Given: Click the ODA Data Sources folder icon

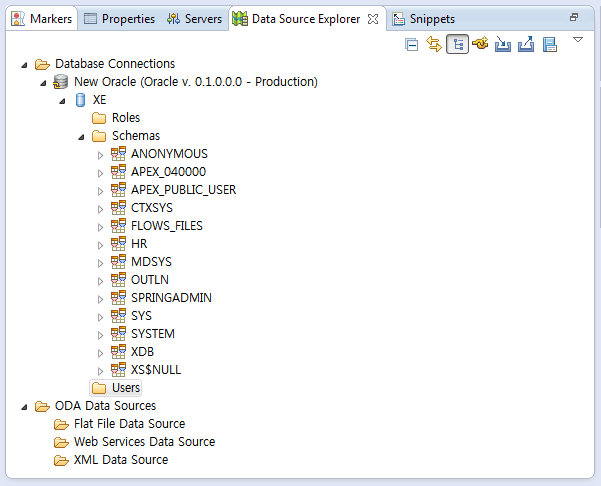Looking at the screenshot, I should click(x=42, y=406).
